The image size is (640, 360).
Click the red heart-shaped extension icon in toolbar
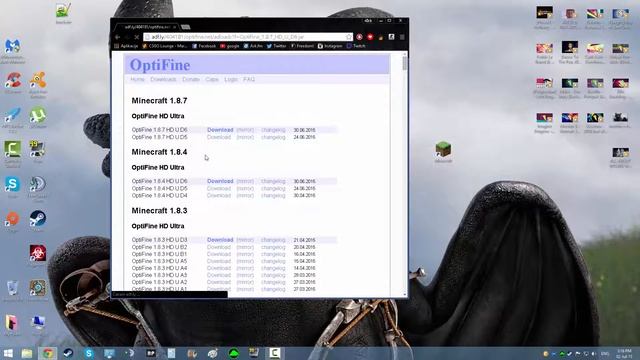[370, 37]
